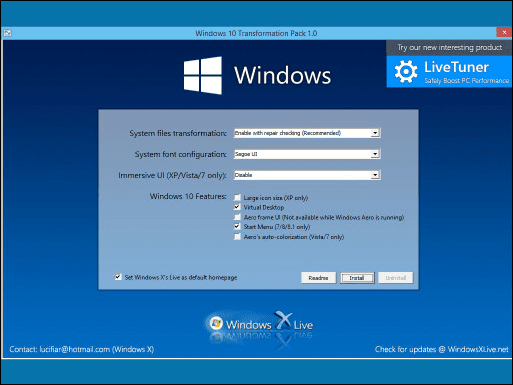The height and width of the screenshot is (385, 513).
Task: Open the Immersive UI dropdown arrow
Action: click(375, 175)
